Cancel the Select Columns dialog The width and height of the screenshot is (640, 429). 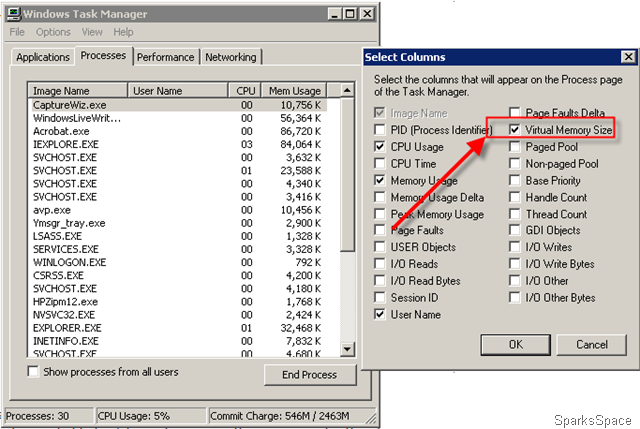pyautogui.click(x=591, y=345)
